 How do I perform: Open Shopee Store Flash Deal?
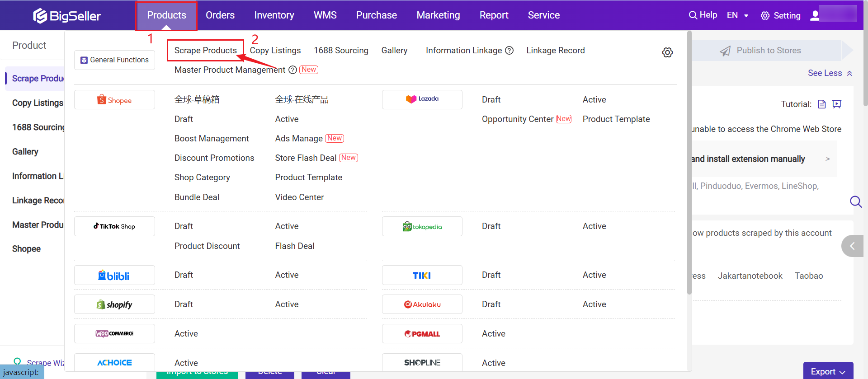tap(306, 158)
